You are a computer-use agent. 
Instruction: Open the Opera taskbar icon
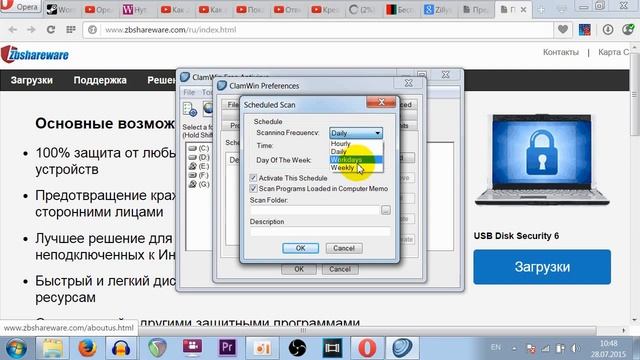tap(367, 348)
